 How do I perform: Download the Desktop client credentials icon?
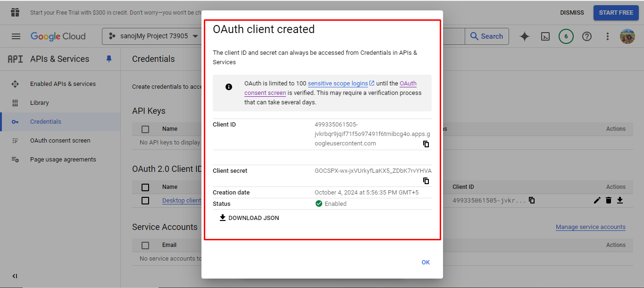coord(620,200)
